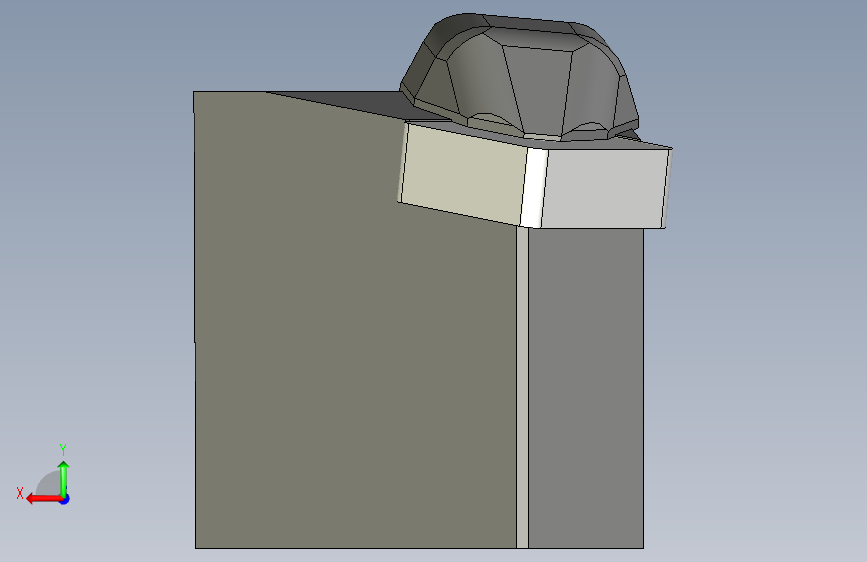Select the dome-shaped cap on top of the model
The height and width of the screenshot is (562, 867).
pyautogui.click(x=520, y=77)
